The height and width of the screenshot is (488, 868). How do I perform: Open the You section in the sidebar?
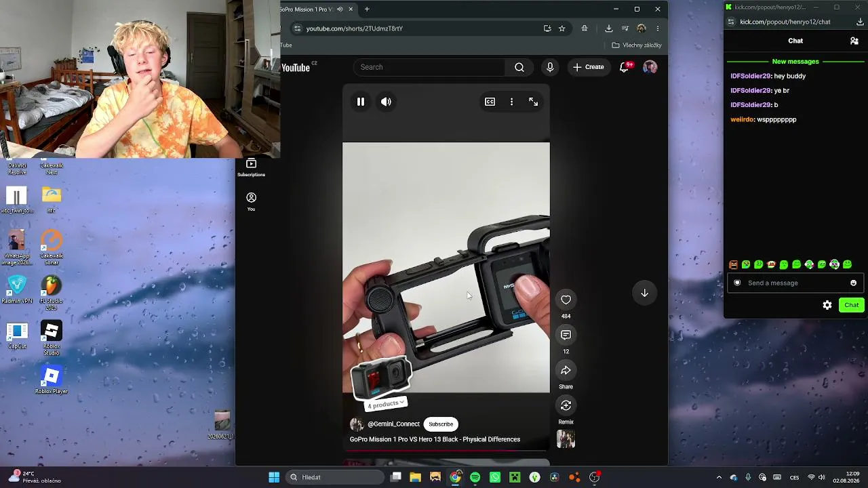coord(251,201)
